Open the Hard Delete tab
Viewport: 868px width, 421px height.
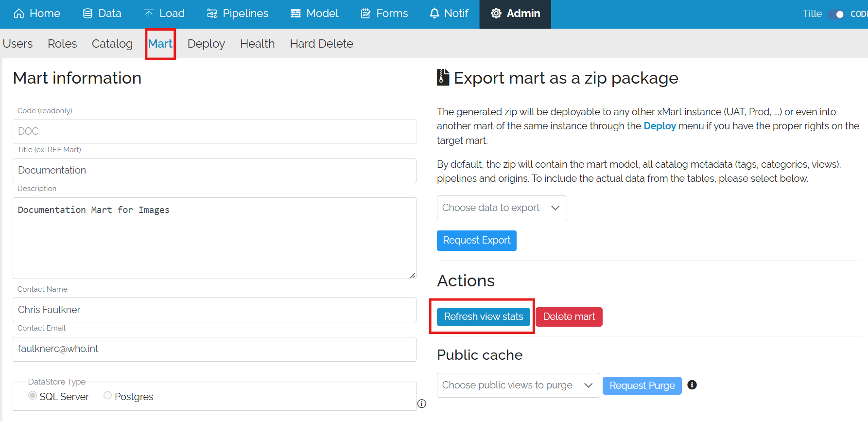coord(322,44)
